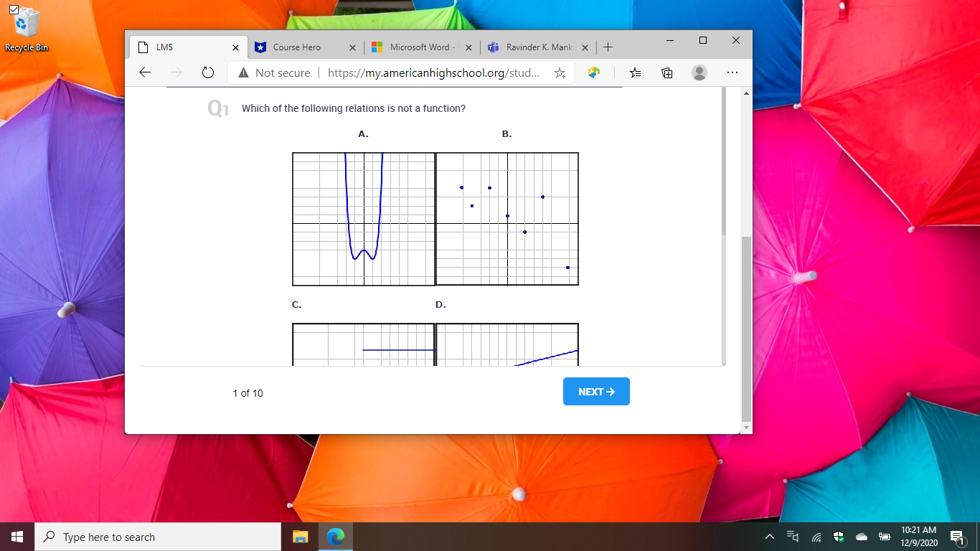Expand hidden system tray icons

pyautogui.click(x=768, y=536)
